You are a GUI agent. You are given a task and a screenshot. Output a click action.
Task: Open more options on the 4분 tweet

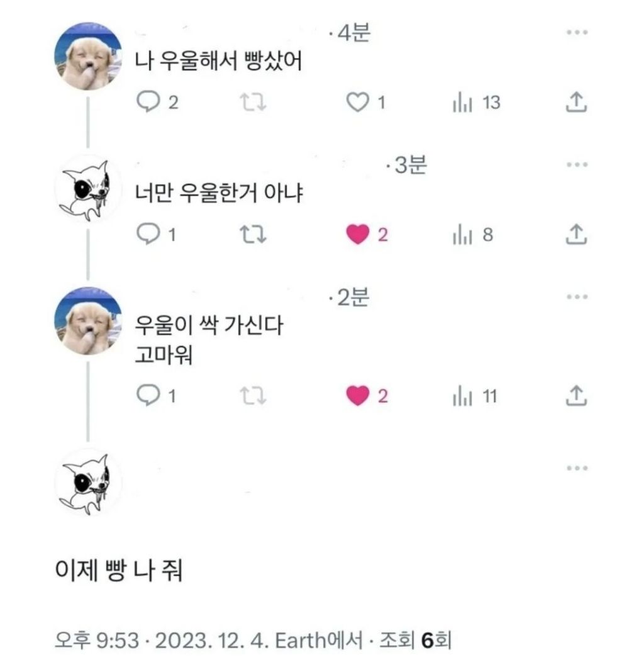(x=576, y=33)
